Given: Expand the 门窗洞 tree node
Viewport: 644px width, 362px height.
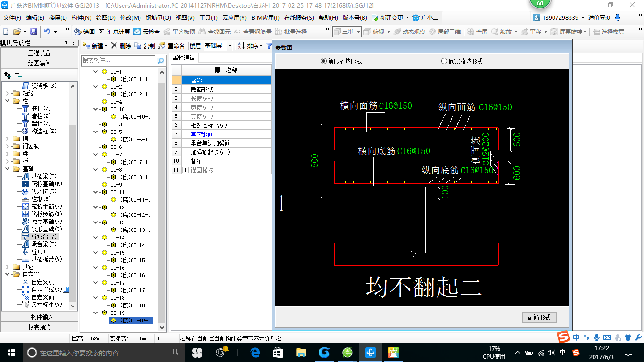Looking at the screenshot, I should coord(7,146).
